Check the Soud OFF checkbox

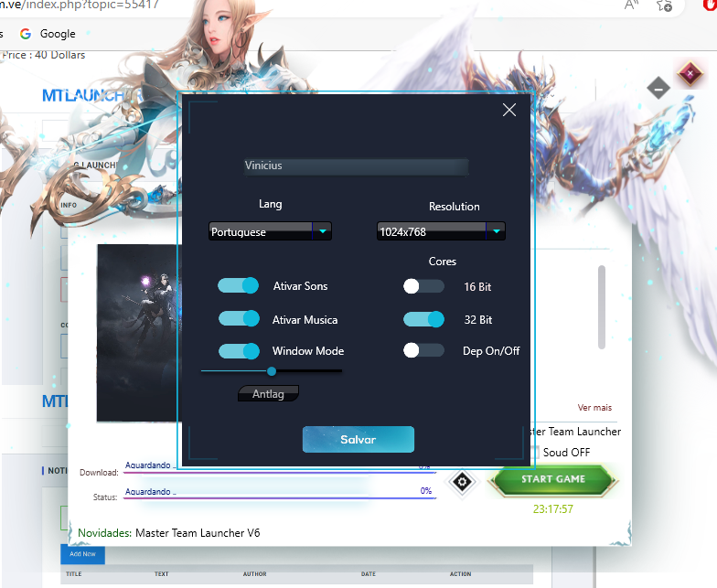pos(534,452)
